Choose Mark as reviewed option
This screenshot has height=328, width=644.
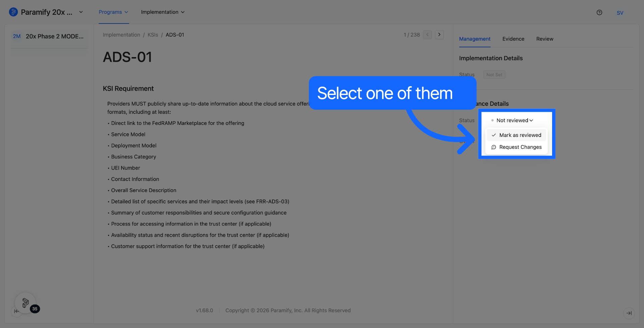pos(517,135)
